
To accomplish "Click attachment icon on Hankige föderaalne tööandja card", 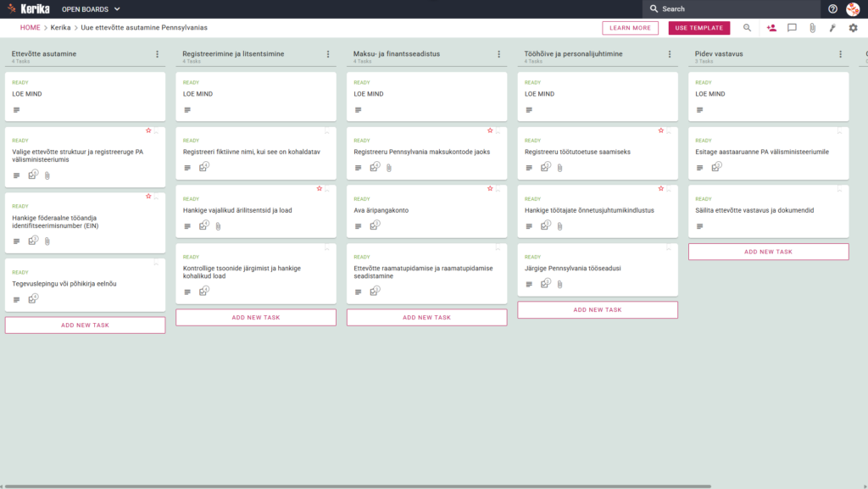I will click(47, 242).
